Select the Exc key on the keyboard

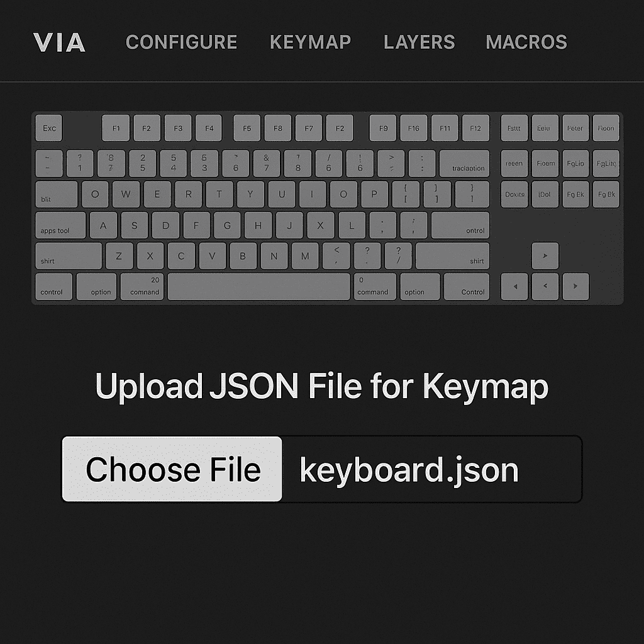[49, 128]
